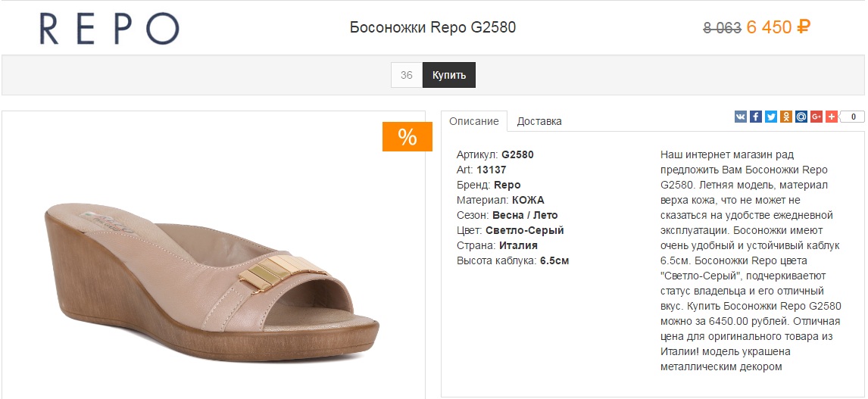Image resolution: width=868 pixels, height=399 pixels.
Task: Click the share counter showing 0
Action: [x=853, y=117]
